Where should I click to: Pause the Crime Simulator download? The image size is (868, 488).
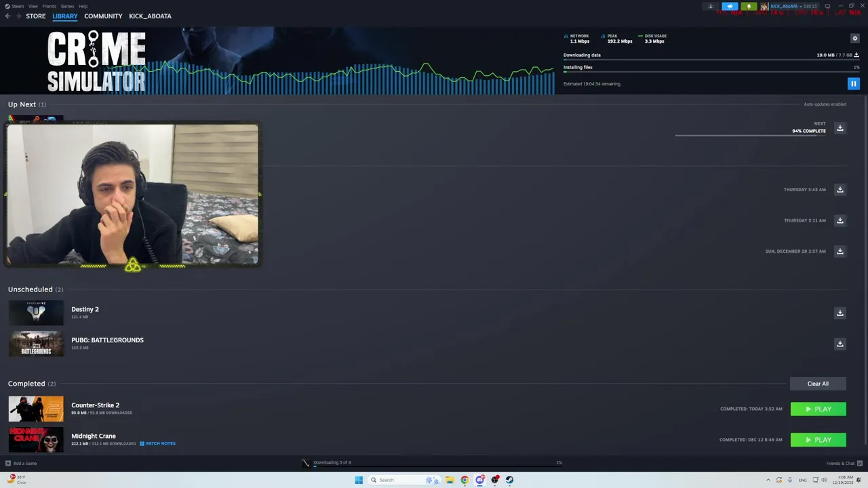coord(853,84)
